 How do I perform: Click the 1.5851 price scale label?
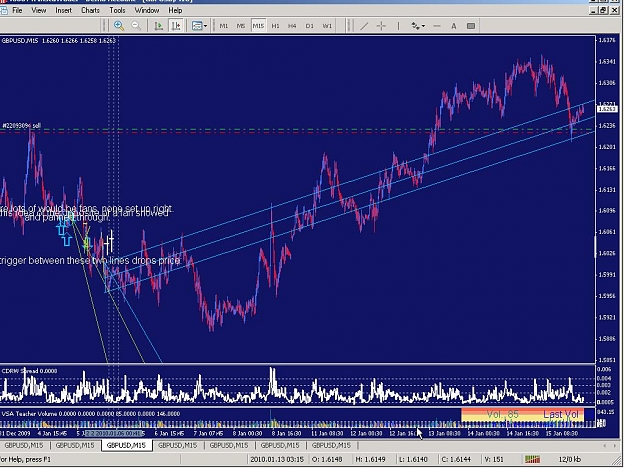point(607,360)
